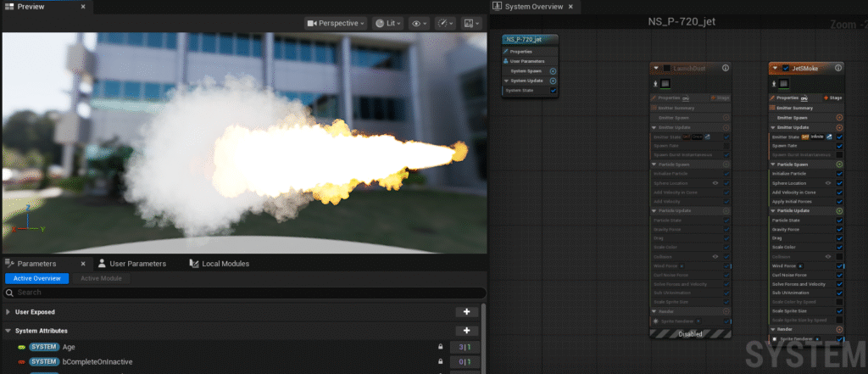Add module to JetSmoke Particle Spawn
The image size is (868, 374).
[839, 164]
